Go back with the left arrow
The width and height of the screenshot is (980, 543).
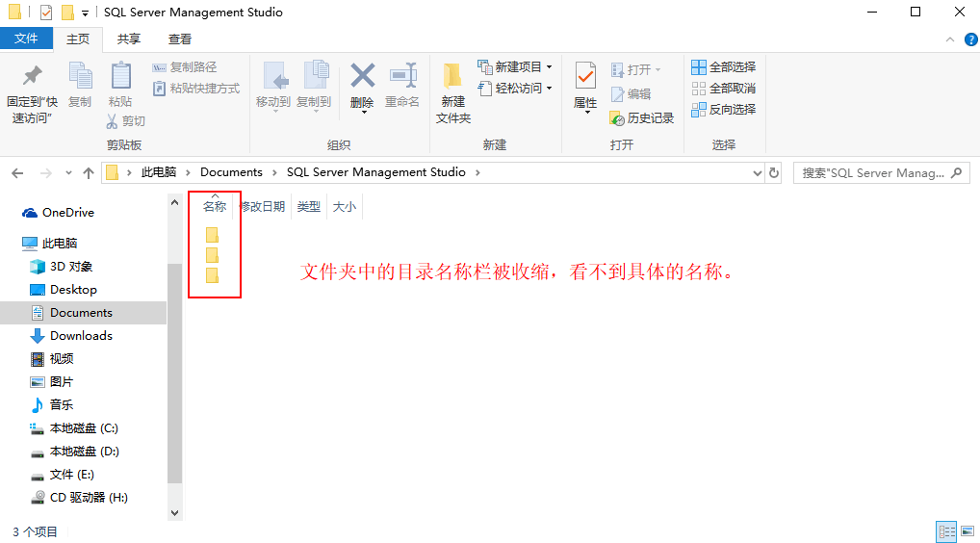pyautogui.click(x=17, y=173)
